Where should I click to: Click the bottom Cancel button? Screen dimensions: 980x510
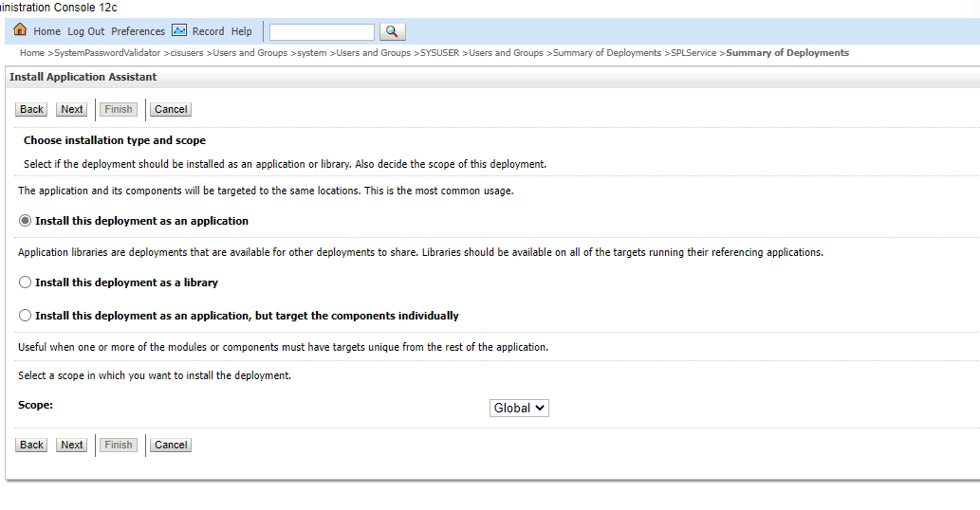coord(171,446)
